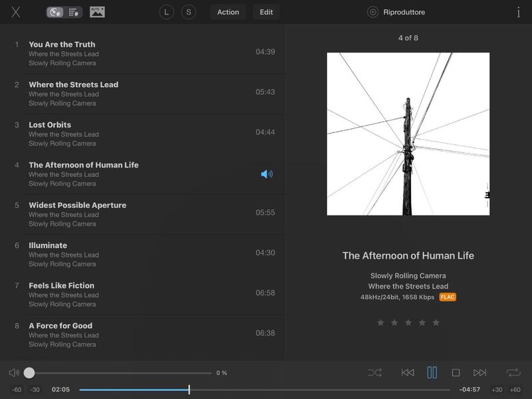Toggle the circular L button
Viewport: 532px width, 399px height.
pos(166,12)
